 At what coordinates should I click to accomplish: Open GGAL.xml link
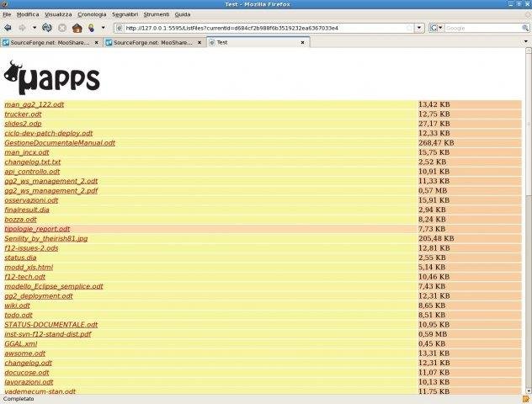click(21, 343)
